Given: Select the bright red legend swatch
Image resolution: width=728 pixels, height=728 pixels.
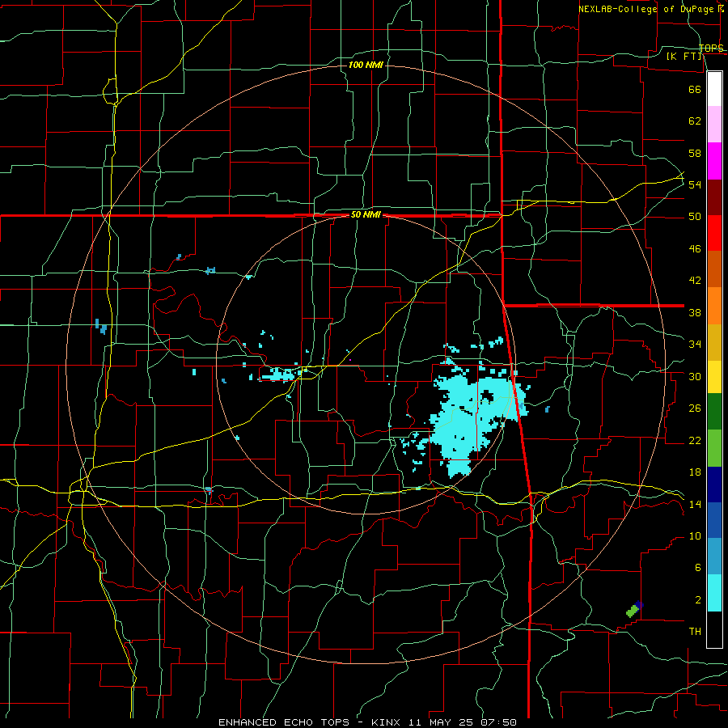Looking at the screenshot, I should click(714, 233).
